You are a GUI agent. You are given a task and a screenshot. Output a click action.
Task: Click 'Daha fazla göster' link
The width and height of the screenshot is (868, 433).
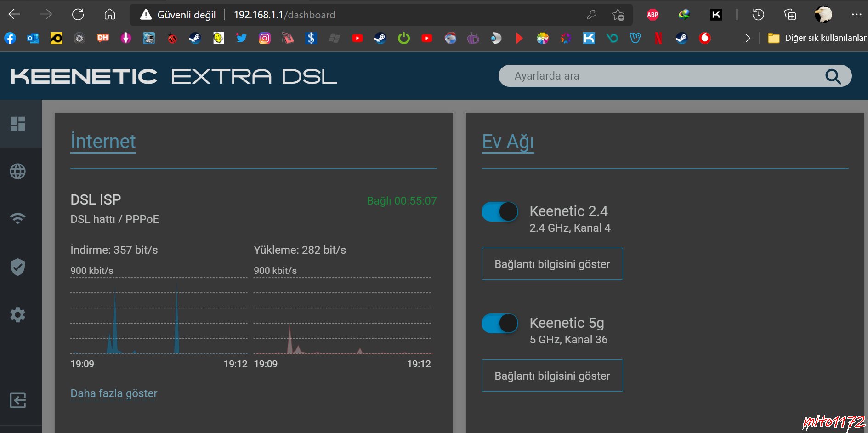(x=114, y=393)
